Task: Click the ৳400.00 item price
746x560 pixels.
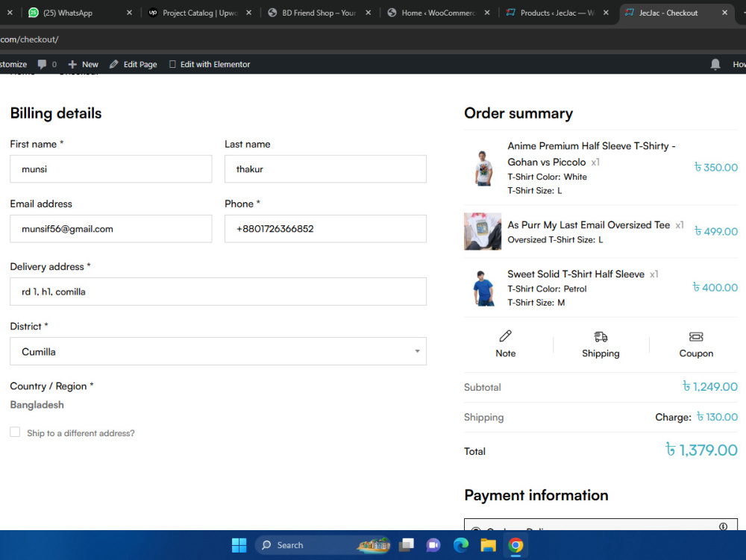Action: pos(715,287)
